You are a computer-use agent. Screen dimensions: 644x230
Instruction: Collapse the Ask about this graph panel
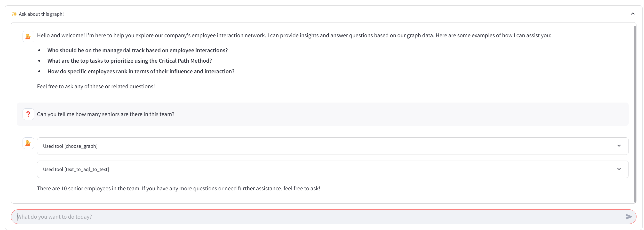point(633,14)
